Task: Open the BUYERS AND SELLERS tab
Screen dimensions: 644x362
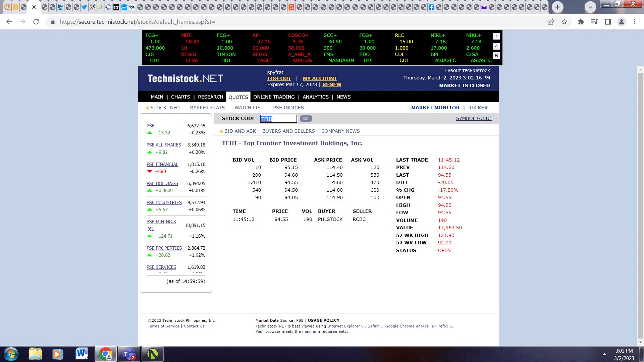Action: pyautogui.click(x=288, y=131)
